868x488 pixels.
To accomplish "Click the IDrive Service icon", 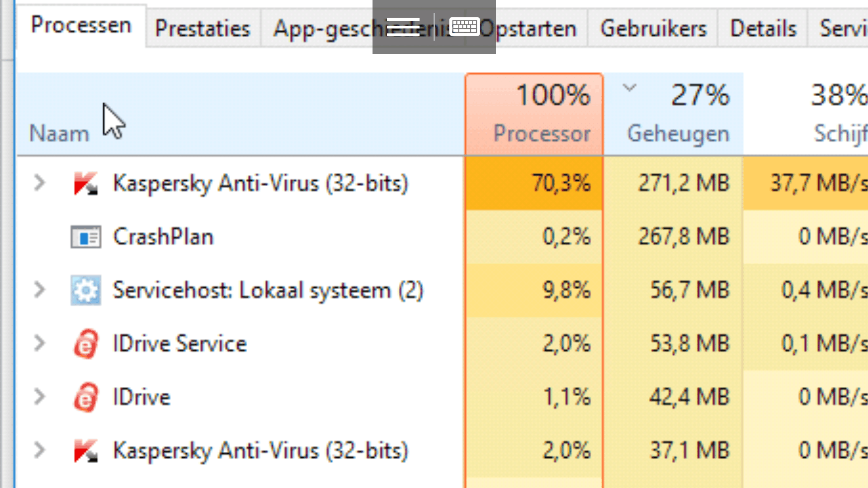I will [85, 344].
